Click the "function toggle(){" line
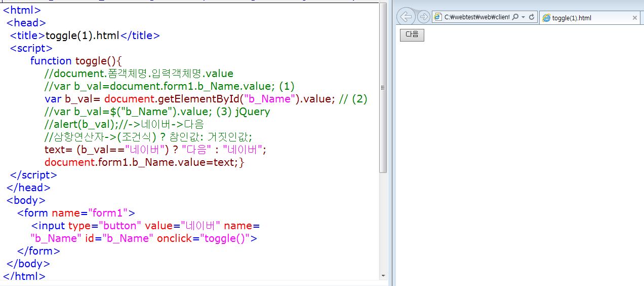644x286 pixels. 76,61
